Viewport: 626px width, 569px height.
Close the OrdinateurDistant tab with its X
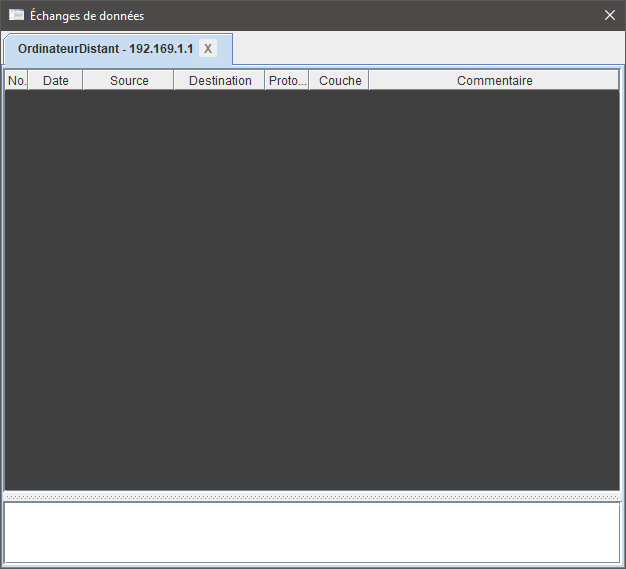coord(208,49)
